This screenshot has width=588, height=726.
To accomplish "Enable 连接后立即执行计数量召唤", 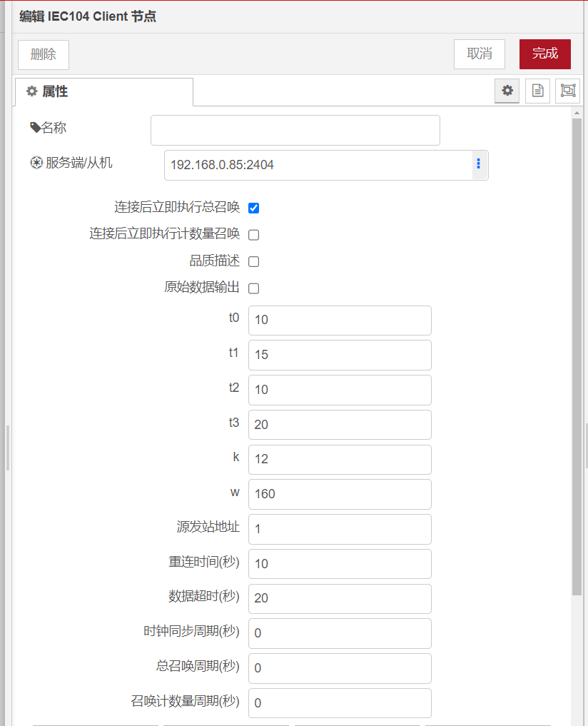I will (253, 234).
